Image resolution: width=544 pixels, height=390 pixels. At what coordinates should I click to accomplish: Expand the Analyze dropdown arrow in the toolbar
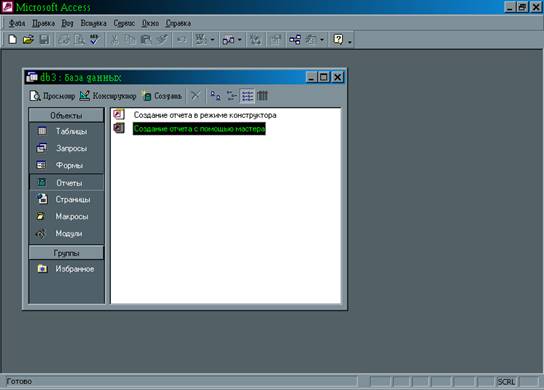pyautogui.click(x=239, y=40)
